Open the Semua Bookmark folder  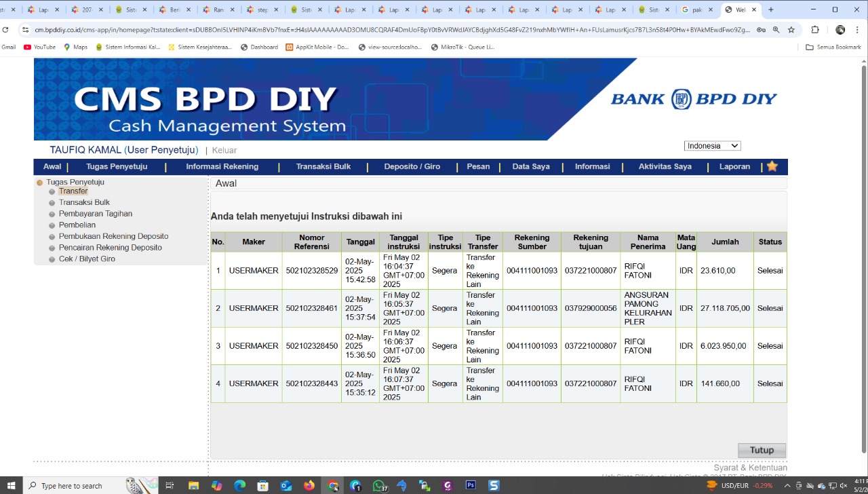coord(833,47)
